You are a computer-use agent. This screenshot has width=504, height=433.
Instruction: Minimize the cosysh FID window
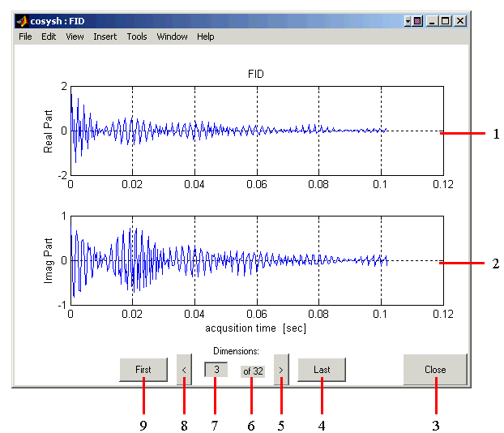(432, 21)
